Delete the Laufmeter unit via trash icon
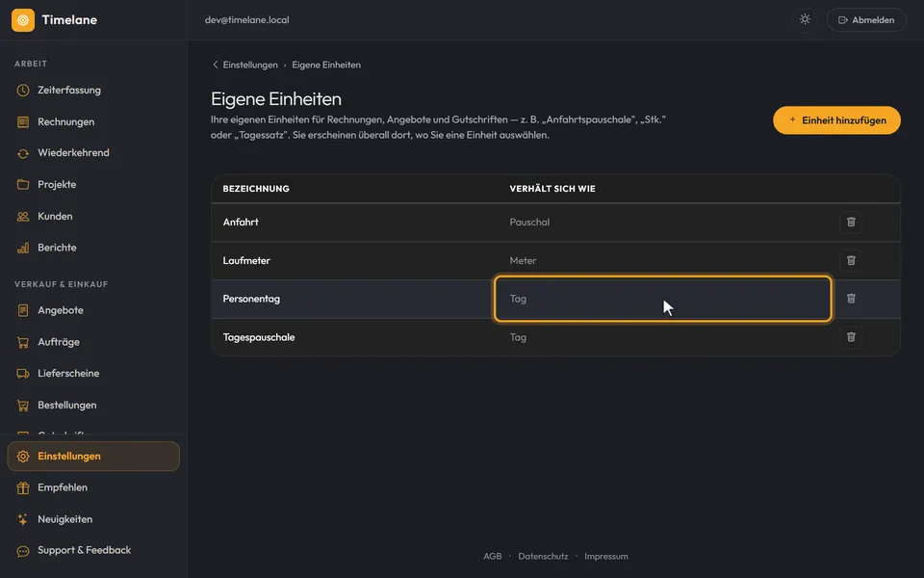 tap(851, 261)
